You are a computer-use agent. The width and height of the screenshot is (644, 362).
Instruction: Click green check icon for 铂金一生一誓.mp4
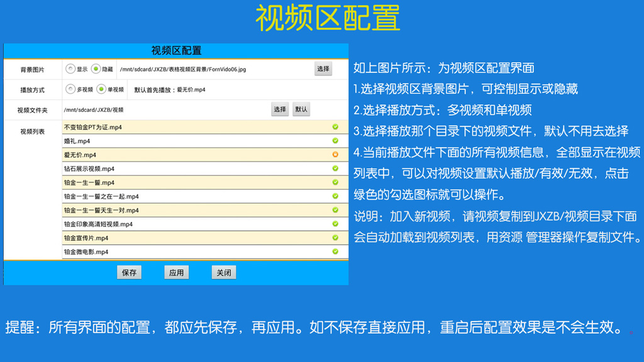tap(335, 182)
